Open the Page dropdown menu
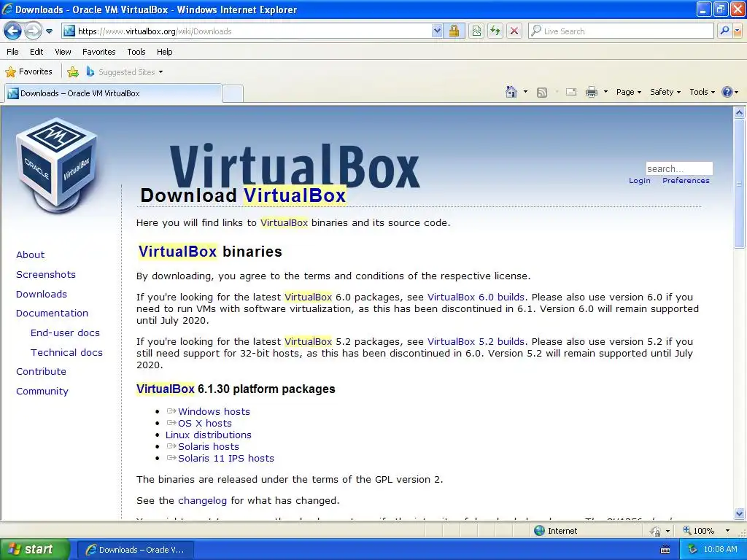This screenshot has width=747, height=560. (x=628, y=92)
